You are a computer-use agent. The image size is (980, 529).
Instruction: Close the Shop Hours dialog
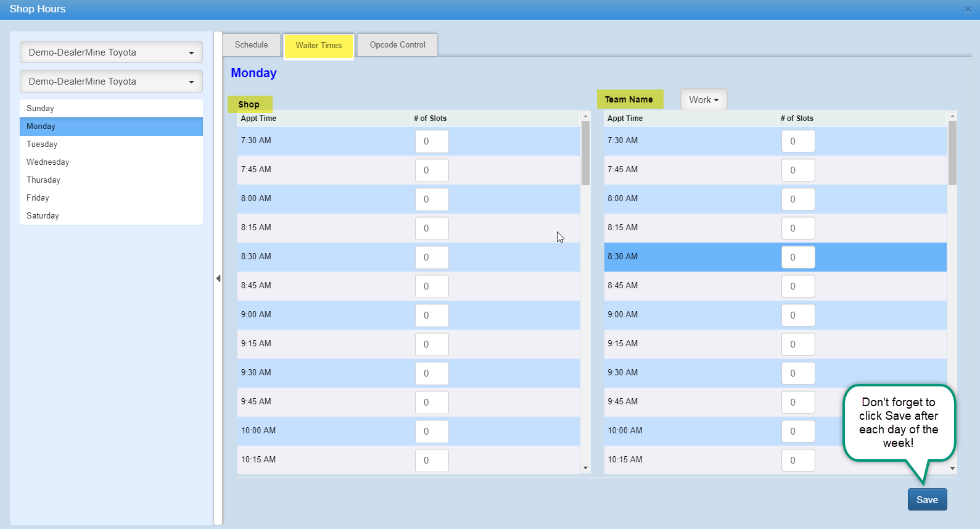[968, 9]
